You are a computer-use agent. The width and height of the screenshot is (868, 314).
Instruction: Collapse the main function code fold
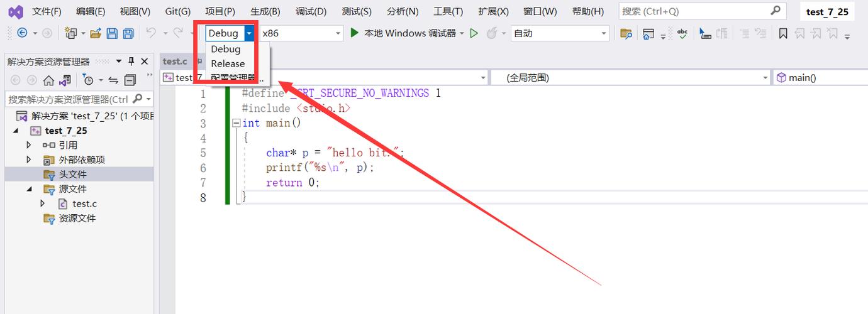(236, 123)
